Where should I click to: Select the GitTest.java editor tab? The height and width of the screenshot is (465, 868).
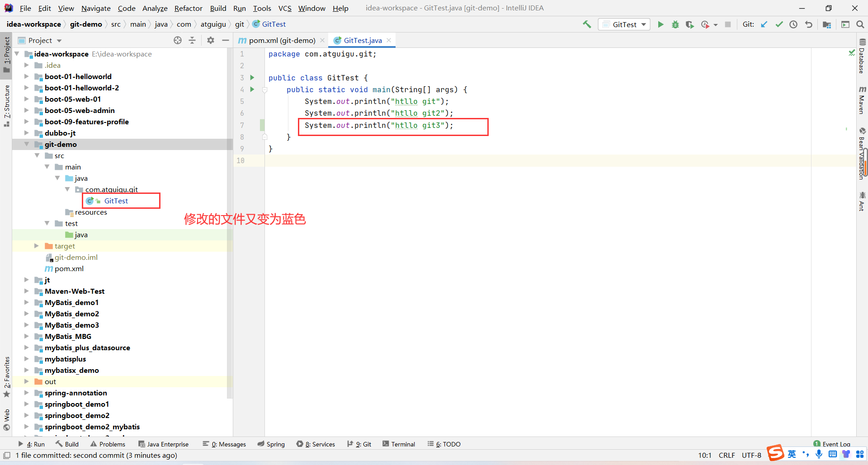pos(363,40)
